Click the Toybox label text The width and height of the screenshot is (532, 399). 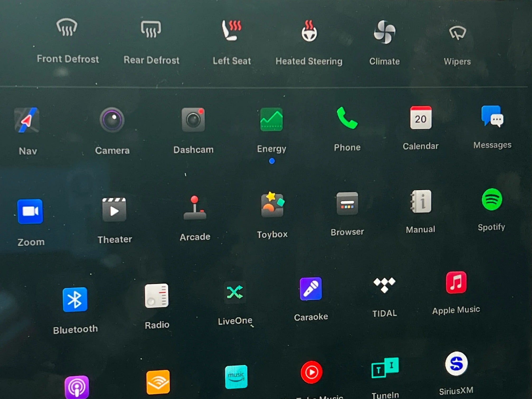(272, 234)
